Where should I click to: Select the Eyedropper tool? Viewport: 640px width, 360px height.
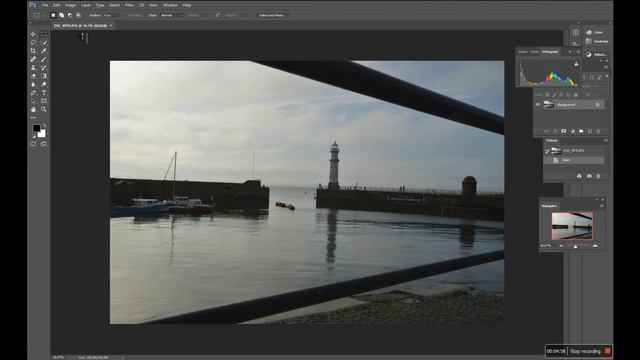tap(44, 51)
